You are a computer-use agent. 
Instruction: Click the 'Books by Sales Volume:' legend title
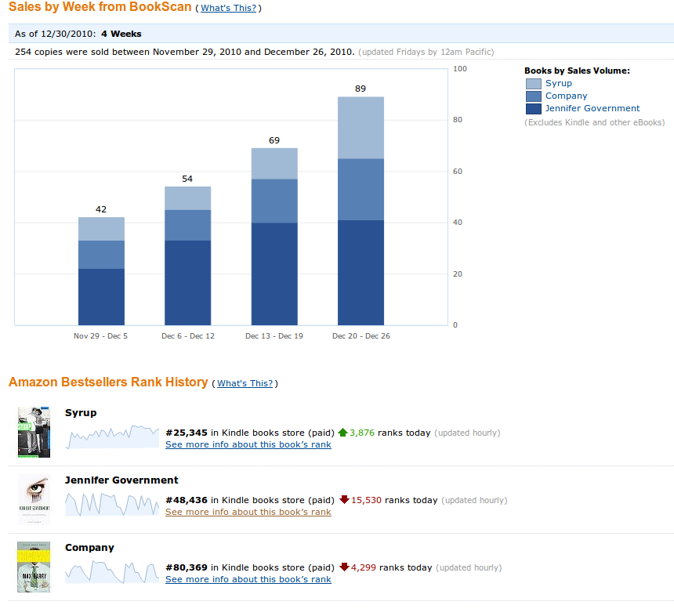(x=577, y=71)
